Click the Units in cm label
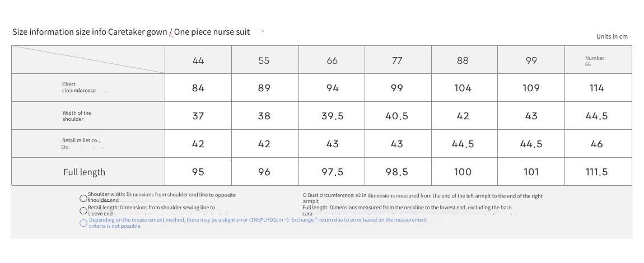Image resolution: width=644 pixels, height=263 pixels. pyautogui.click(x=612, y=36)
